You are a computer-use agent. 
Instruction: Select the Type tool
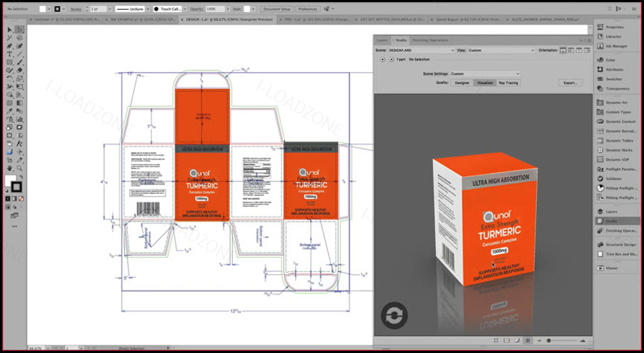click(10, 54)
